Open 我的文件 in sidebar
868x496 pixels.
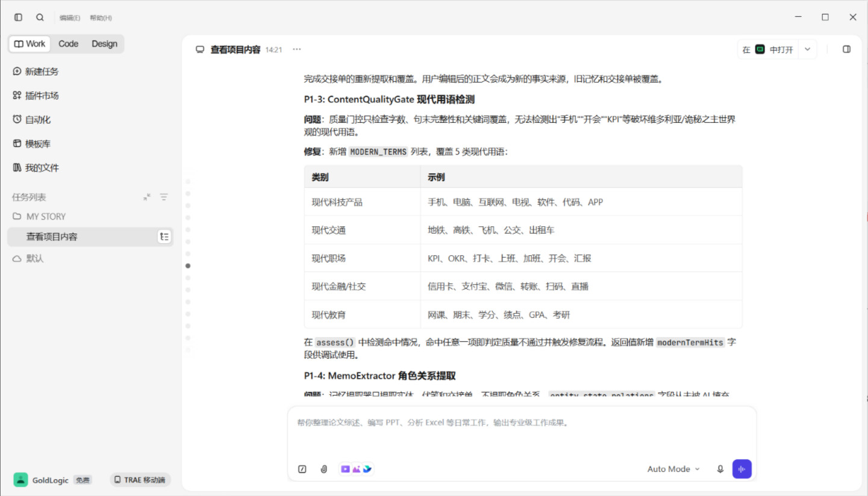coord(36,168)
